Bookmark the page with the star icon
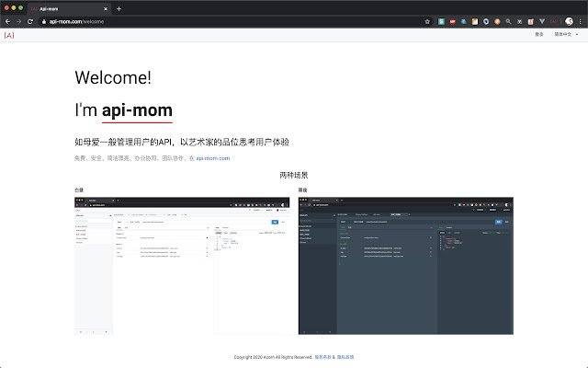This screenshot has height=368, width=588. (x=427, y=22)
